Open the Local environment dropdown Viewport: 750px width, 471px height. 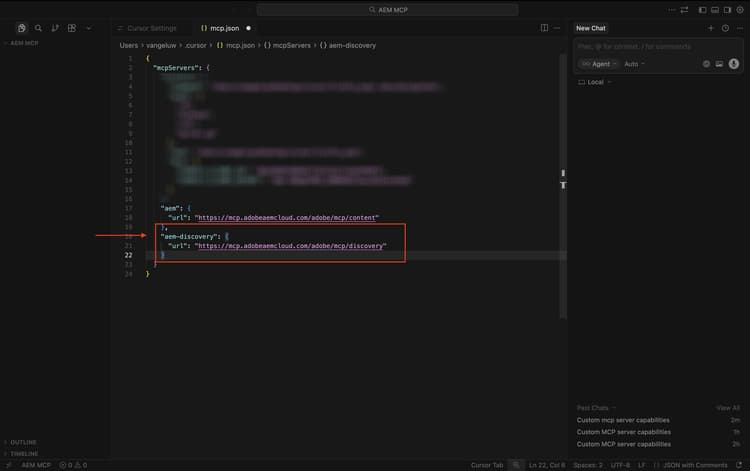coord(595,82)
